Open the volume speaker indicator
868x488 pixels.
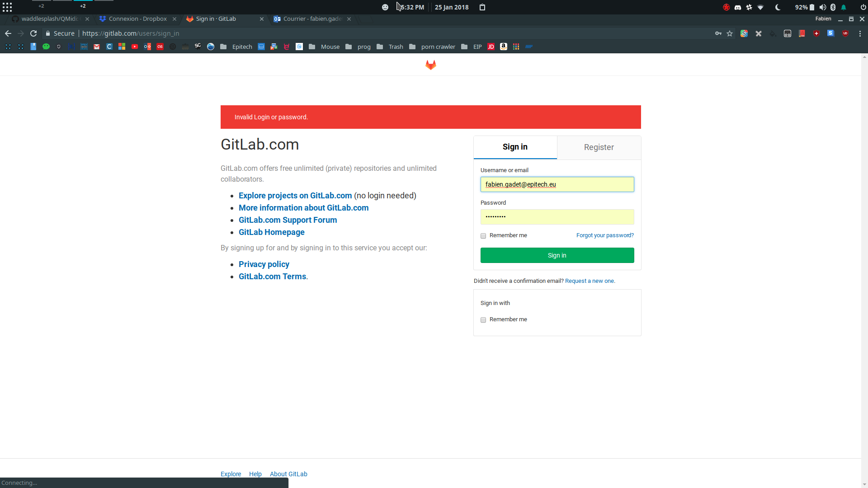pos(823,7)
